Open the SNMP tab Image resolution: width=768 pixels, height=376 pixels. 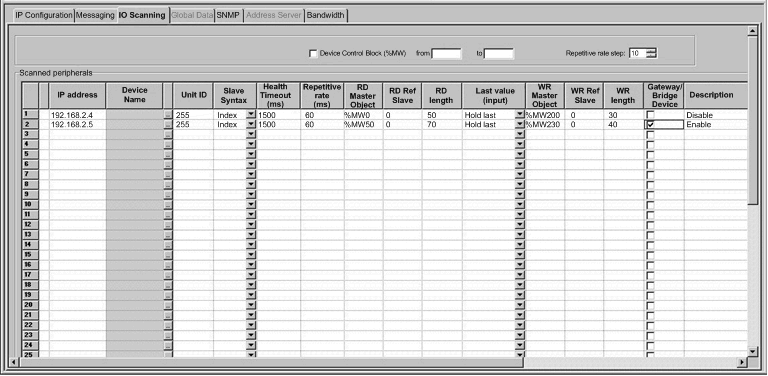229,15
